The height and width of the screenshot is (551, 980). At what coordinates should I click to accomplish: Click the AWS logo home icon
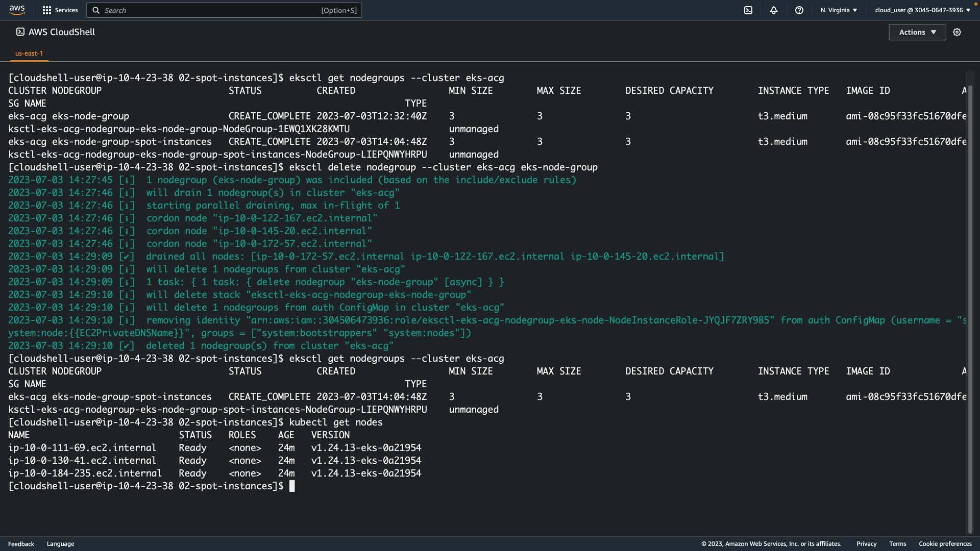click(x=17, y=10)
